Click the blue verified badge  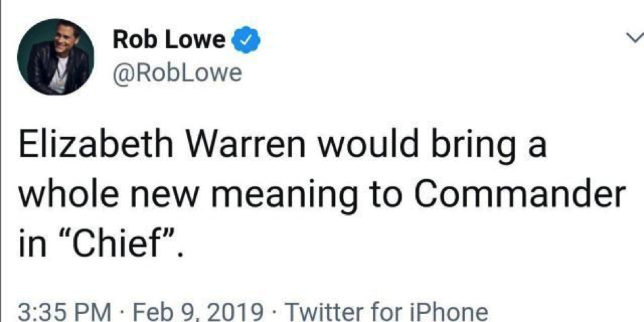pyautogui.click(x=244, y=42)
